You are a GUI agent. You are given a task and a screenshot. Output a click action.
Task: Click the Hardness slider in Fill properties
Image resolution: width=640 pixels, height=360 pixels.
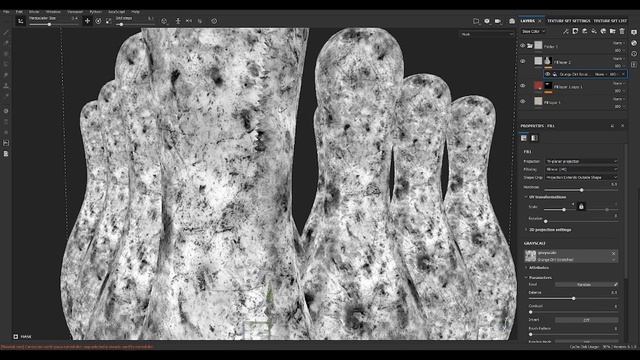coord(581,190)
